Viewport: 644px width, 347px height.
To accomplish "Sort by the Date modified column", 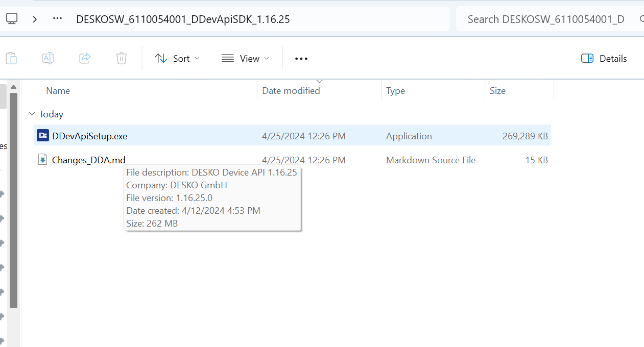I will point(291,91).
